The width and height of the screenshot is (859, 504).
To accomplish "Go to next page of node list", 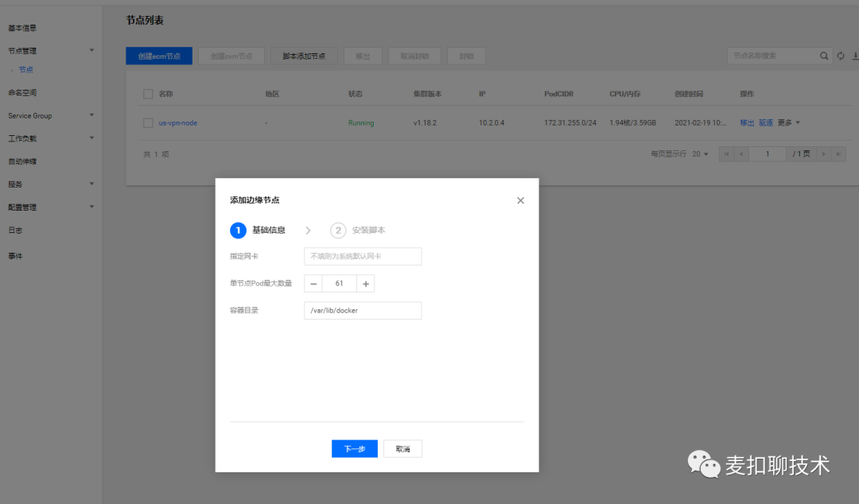I will [823, 154].
